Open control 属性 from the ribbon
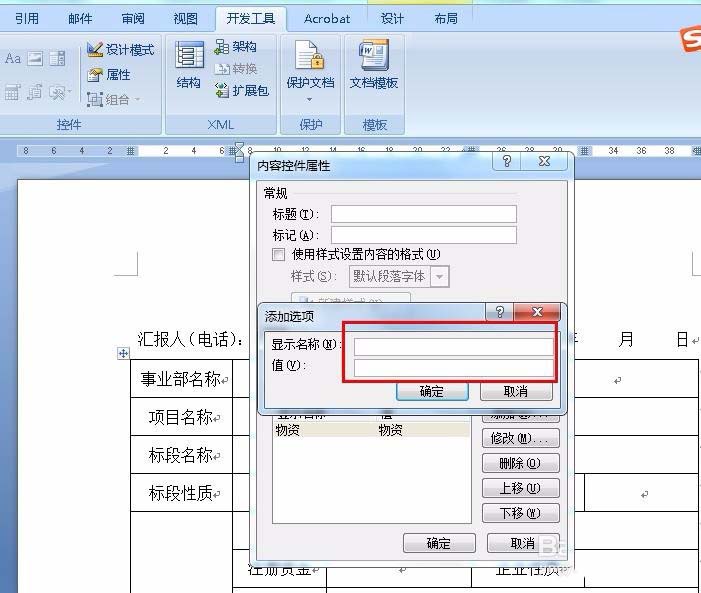Viewport: 701px width, 593px height. click(109, 74)
